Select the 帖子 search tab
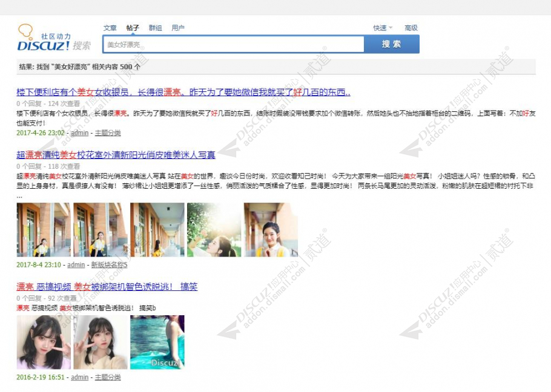 (133, 28)
